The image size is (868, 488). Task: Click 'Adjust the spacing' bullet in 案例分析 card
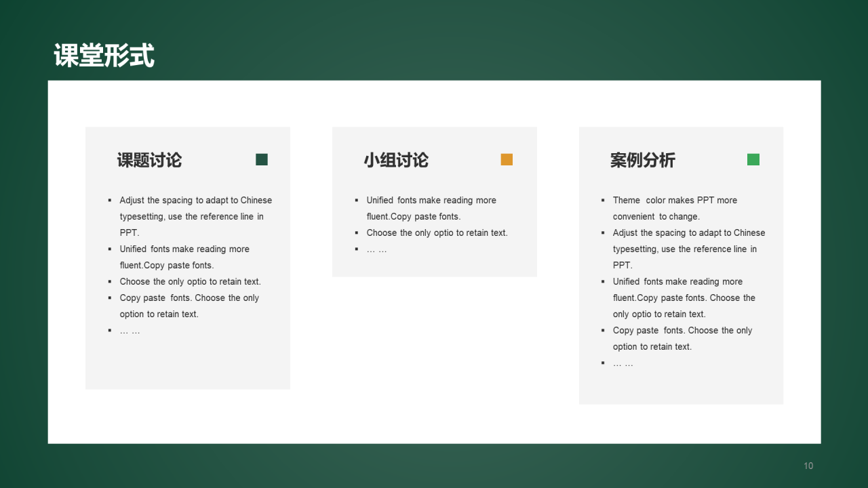689,249
